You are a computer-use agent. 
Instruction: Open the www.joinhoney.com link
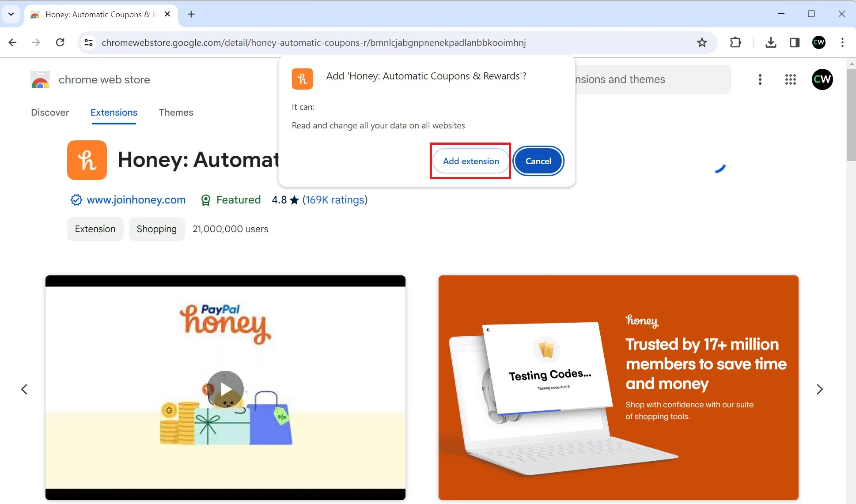pos(136,200)
